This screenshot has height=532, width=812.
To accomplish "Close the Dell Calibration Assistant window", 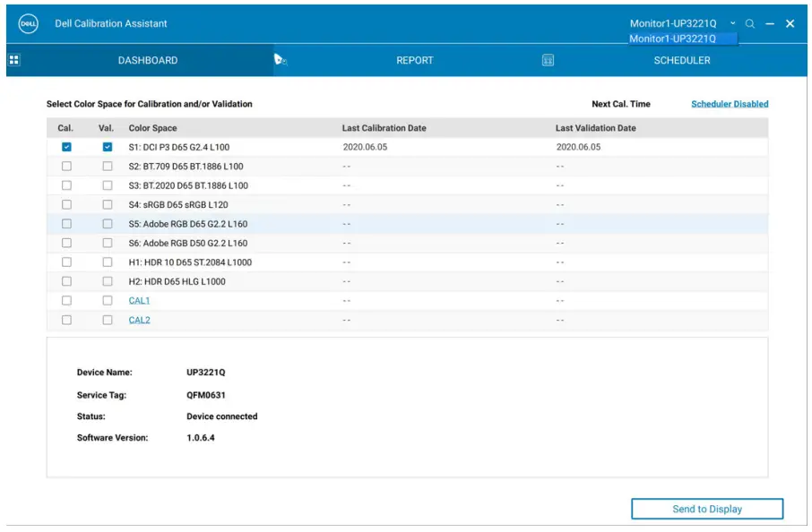I will 790,23.
